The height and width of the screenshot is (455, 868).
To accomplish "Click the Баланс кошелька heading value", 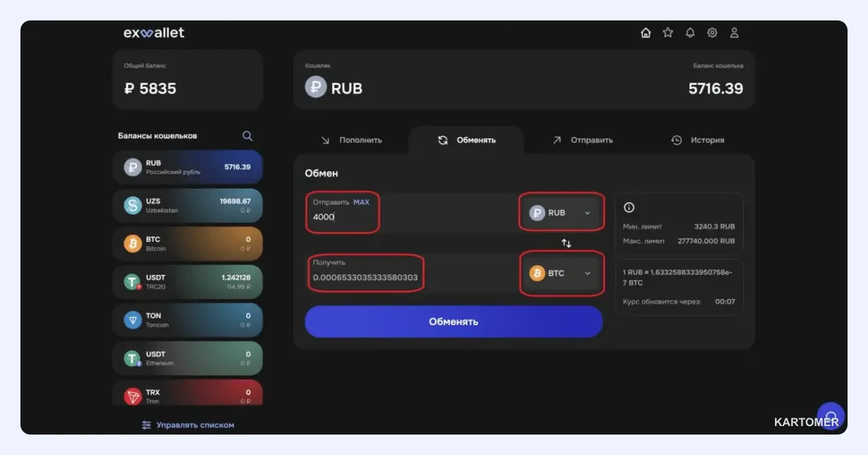I will click(x=716, y=89).
